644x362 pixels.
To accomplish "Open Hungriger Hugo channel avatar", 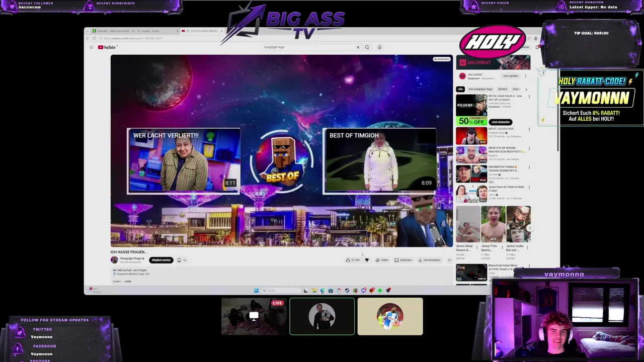I will [x=114, y=260].
